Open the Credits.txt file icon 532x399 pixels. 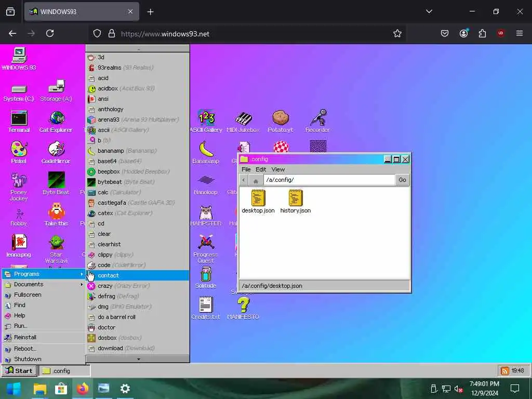206,308
